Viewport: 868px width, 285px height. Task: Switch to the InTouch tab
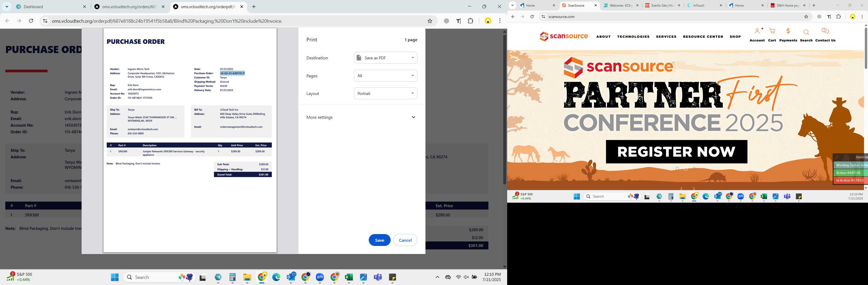point(704,5)
